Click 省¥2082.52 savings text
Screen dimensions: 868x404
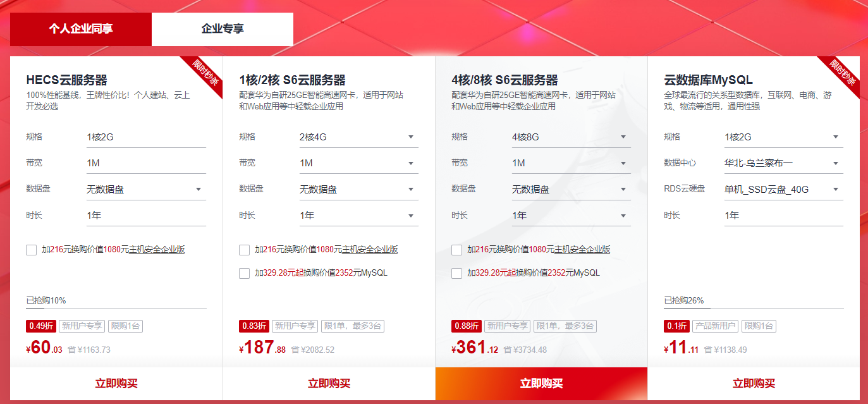click(x=312, y=350)
